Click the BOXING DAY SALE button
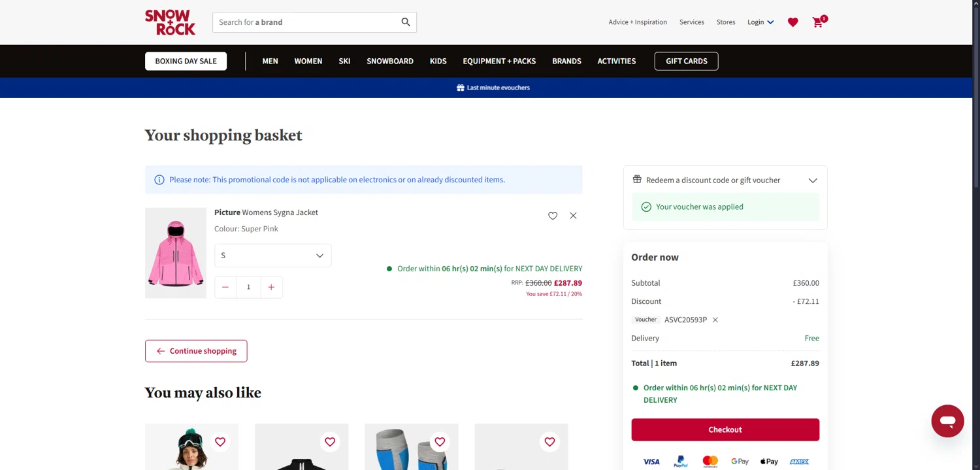This screenshot has width=980, height=470. (x=186, y=61)
